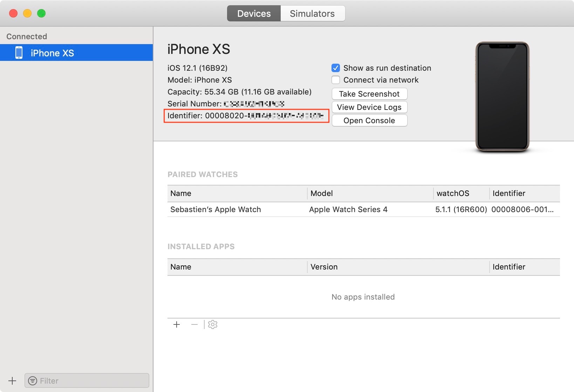Click the Connected section header
574x392 pixels.
27,36
